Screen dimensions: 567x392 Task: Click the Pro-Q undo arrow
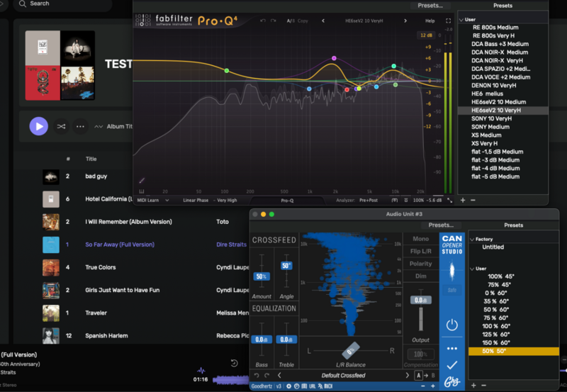pyautogui.click(x=263, y=21)
